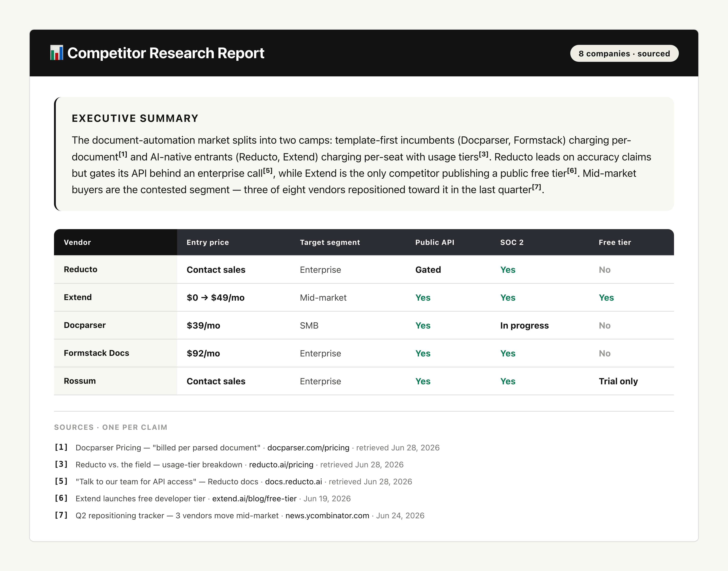
Task: Select the Formstack Docs vendor cell
Action: (115, 353)
